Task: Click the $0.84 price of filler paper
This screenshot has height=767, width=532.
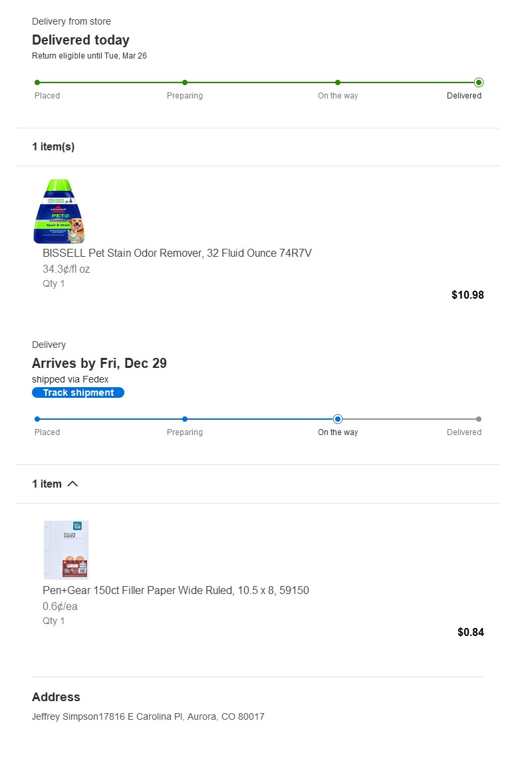Action: point(470,632)
